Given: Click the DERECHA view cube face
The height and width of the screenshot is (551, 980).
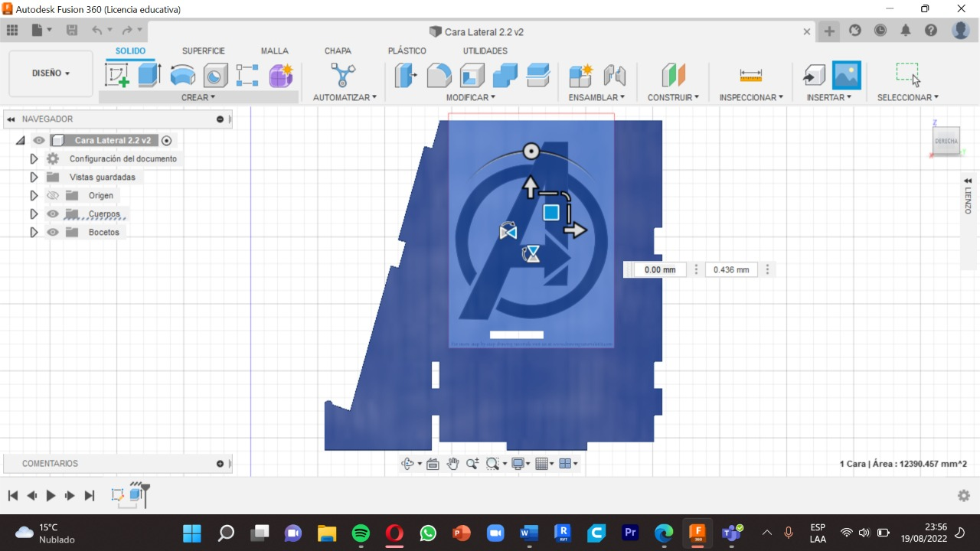Looking at the screenshot, I should (x=946, y=142).
